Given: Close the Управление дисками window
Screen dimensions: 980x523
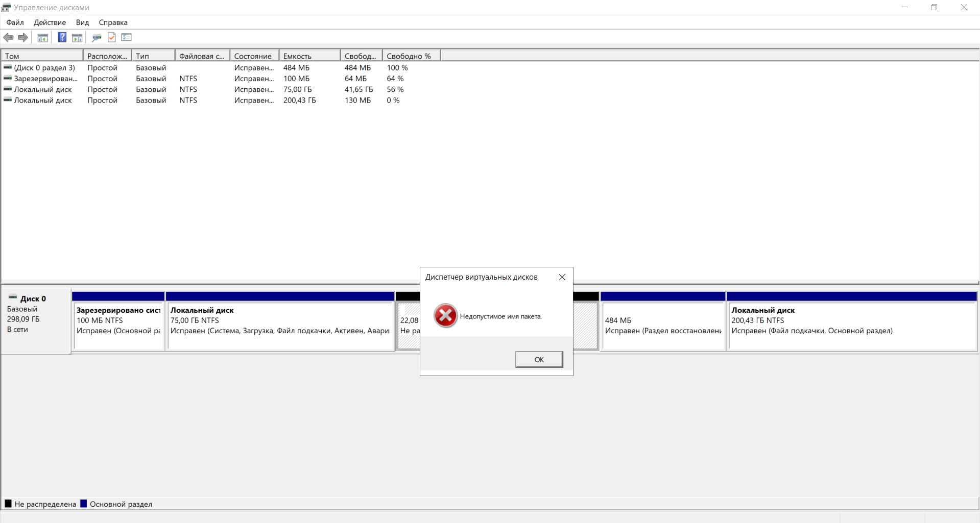Looking at the screenshot, I should (x=964, y=7).
